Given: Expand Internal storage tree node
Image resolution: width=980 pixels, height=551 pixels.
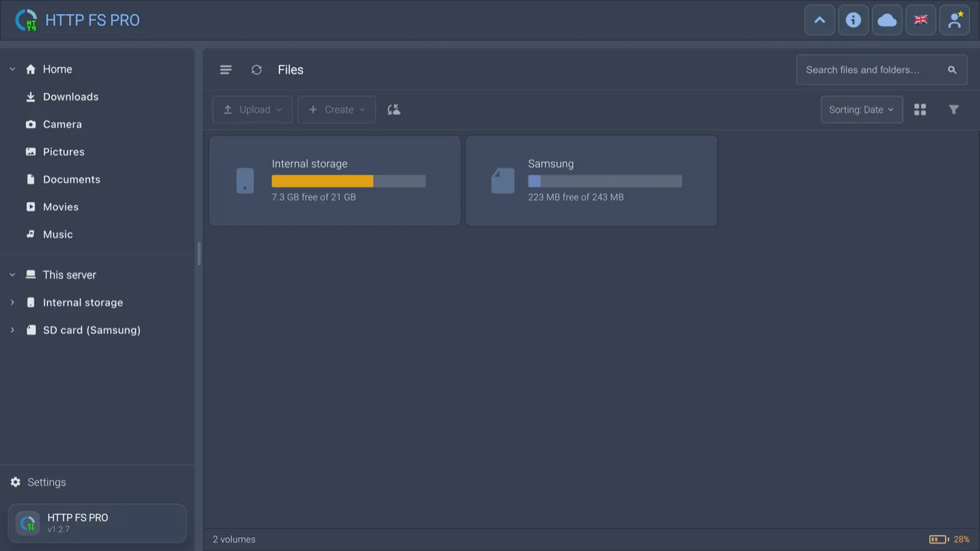Looking at the screenshot, I should tap(12, 302).
